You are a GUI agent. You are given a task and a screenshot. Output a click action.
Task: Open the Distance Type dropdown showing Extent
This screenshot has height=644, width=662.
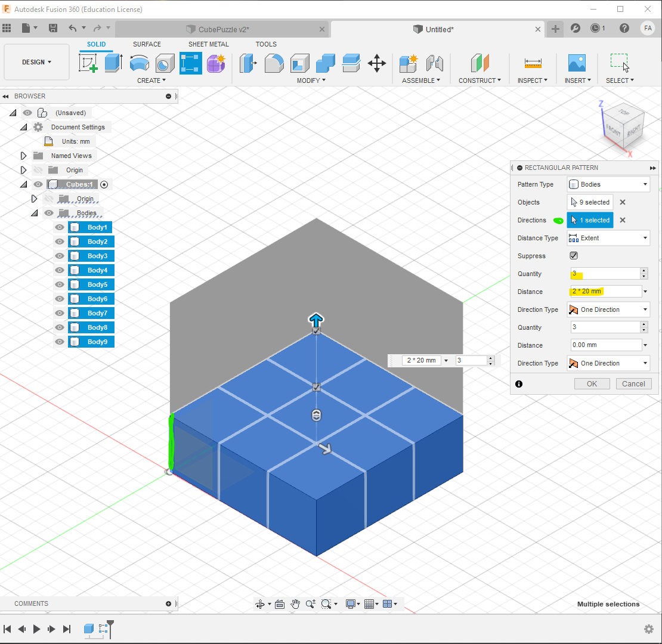pos(608,238)
